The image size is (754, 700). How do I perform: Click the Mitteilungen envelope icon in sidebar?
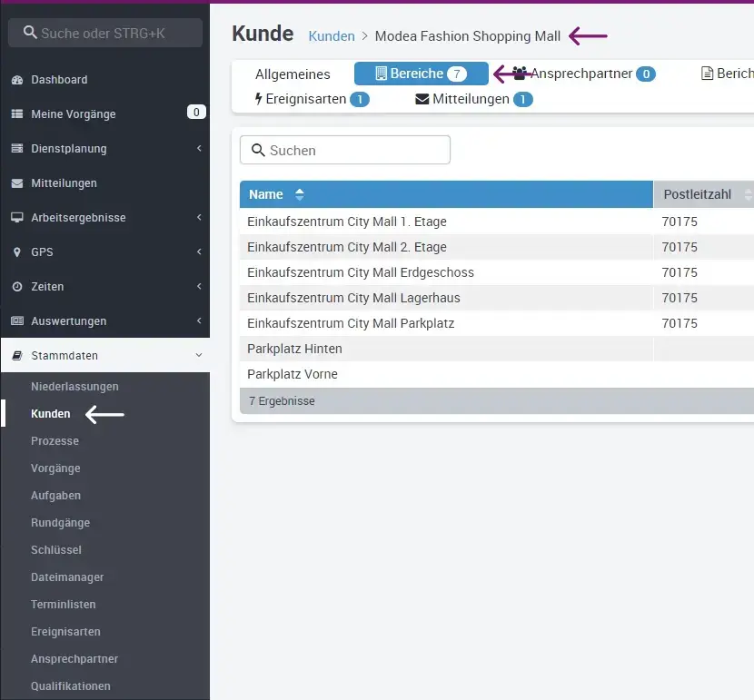17,183
